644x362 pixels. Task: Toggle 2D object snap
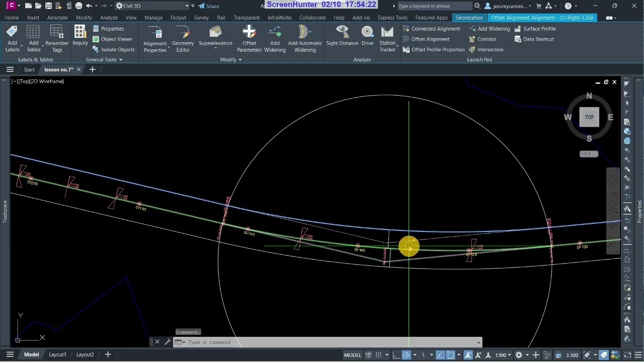pos(451,355)
